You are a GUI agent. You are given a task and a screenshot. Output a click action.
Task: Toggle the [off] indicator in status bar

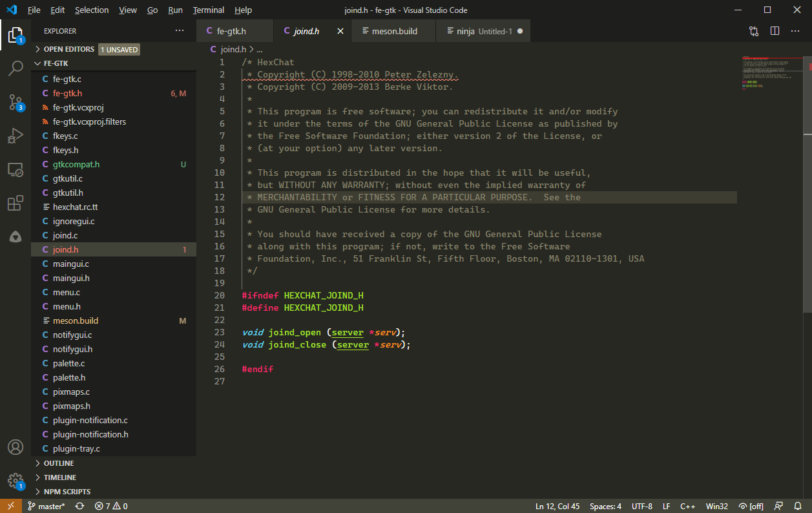[751, 506]
